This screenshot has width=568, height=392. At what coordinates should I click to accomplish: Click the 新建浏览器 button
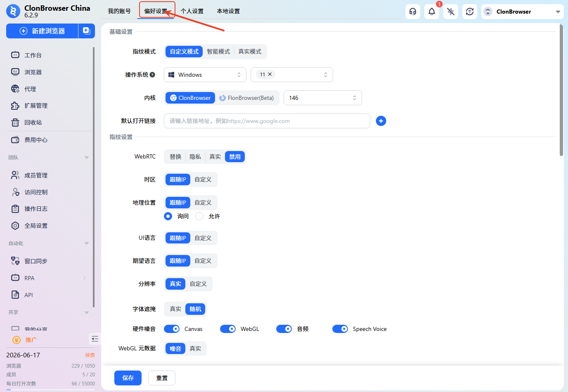pyautogui.click(x=42, y=31)
